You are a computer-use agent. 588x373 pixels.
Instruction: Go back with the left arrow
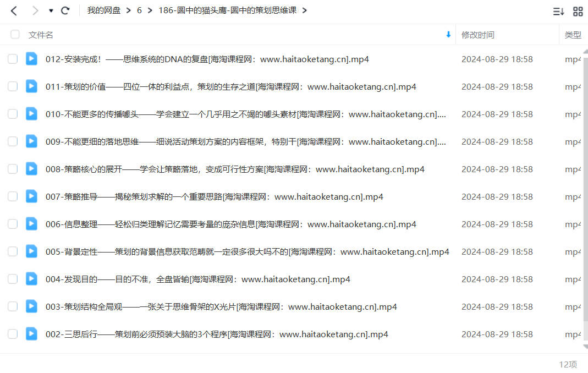pyautogui.click(x=14, y=10)
